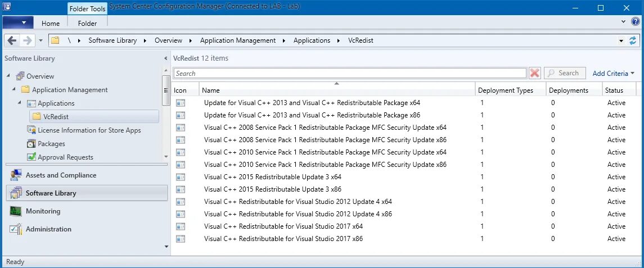The height and width of the screenshot is (268, 644).
Task: Switch to the Home ribbon tab
Action: tap(51, 24)
